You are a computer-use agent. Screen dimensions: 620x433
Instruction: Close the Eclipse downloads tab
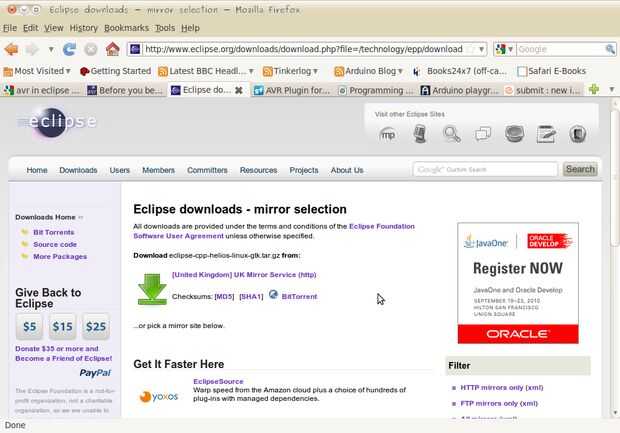coord(238,91)
